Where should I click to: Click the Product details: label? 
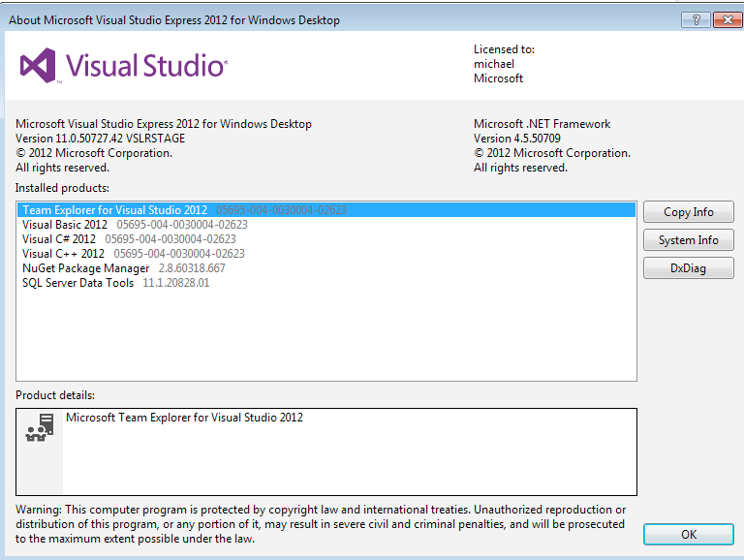tap(55, 395)
